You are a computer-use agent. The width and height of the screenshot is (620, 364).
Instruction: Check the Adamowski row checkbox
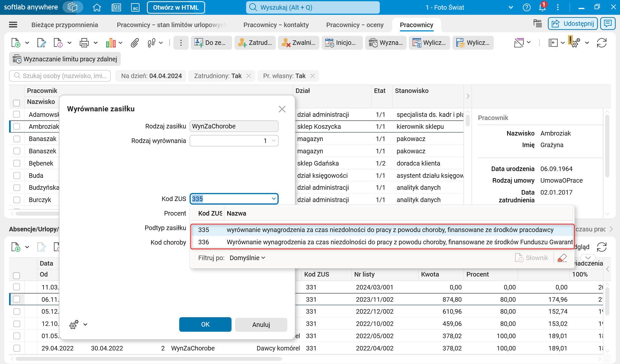click(x=17, y=115)
